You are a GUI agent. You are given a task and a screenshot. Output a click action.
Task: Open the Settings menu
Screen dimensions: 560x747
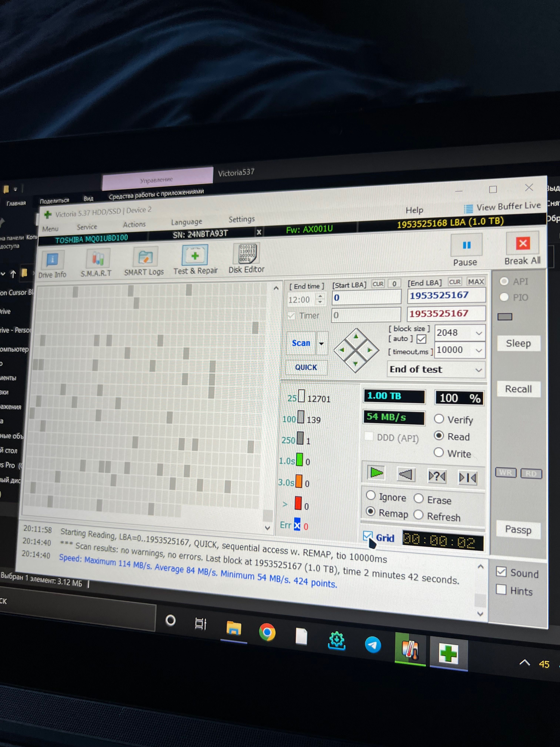coord(242,219)
